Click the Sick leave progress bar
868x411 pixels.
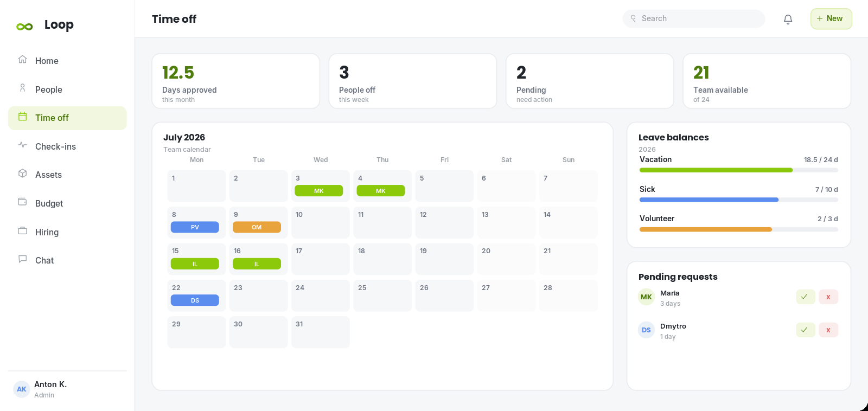click(x=738, y=200)
